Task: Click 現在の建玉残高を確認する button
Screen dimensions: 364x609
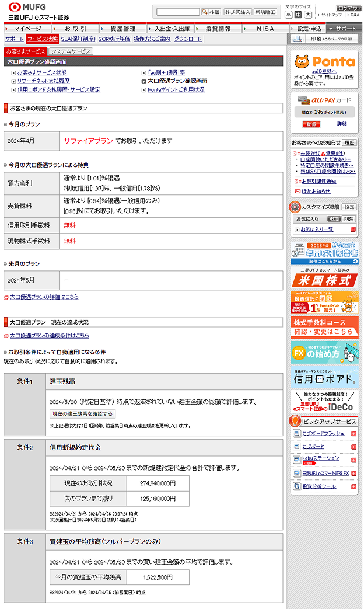Action: click(x=82, y=413)
